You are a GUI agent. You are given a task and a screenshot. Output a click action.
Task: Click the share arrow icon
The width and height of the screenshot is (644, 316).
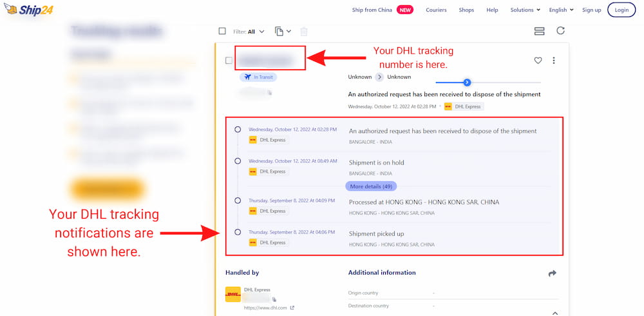coord(553,273)
